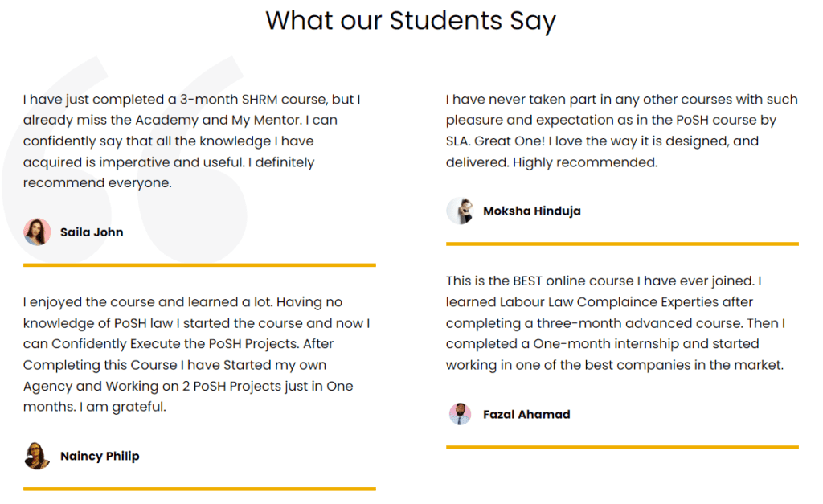This screenshot has height=504, width=823.
Task: Click the yellow divider under Saila John
Action: pyautogui.click(x=199, y=264)
